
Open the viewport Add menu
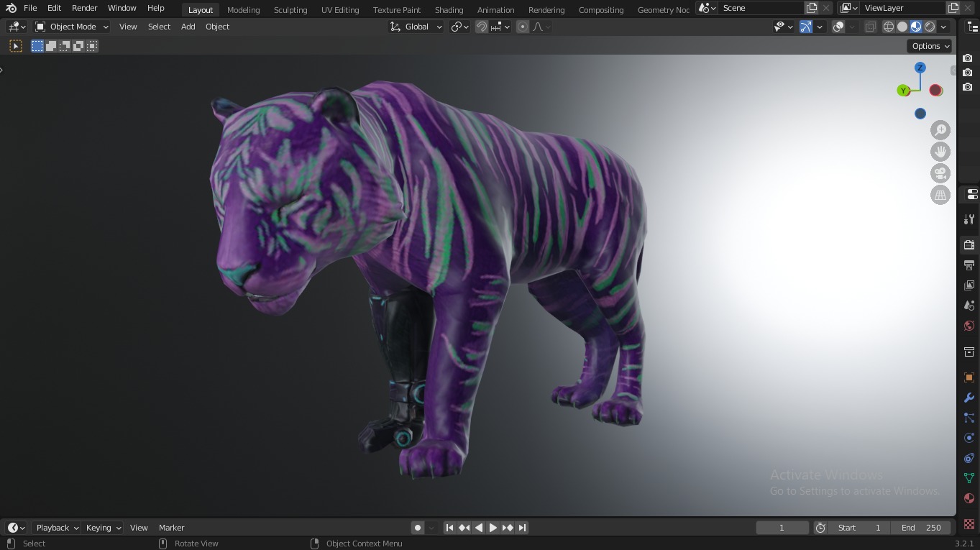pyautogui.click(x=188, y=27)
